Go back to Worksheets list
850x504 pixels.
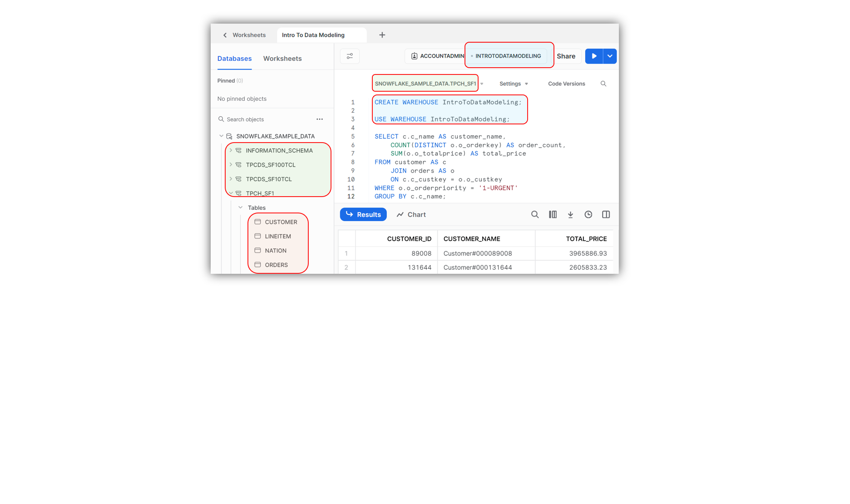coord(244,35)
